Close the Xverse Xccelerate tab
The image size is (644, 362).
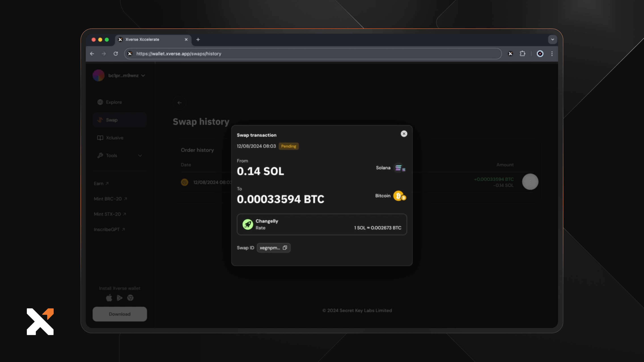pos(186,40)
